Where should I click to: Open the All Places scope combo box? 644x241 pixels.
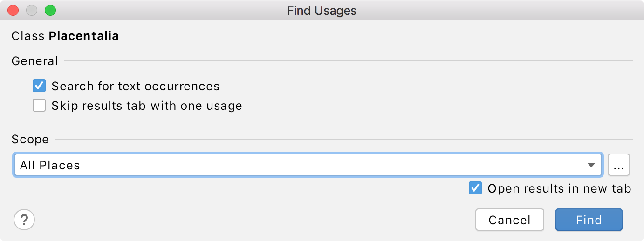coord(308,165)
